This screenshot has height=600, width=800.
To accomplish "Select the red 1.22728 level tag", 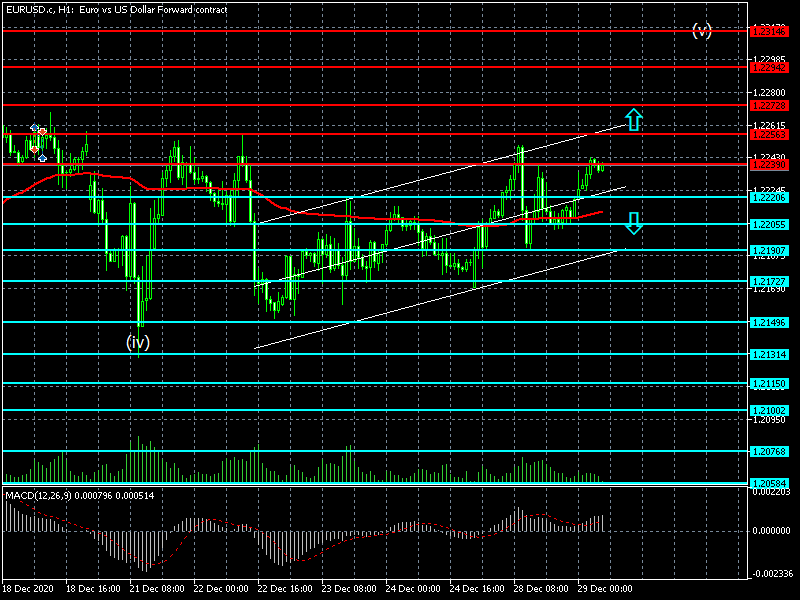I will [x=773, y=105].
